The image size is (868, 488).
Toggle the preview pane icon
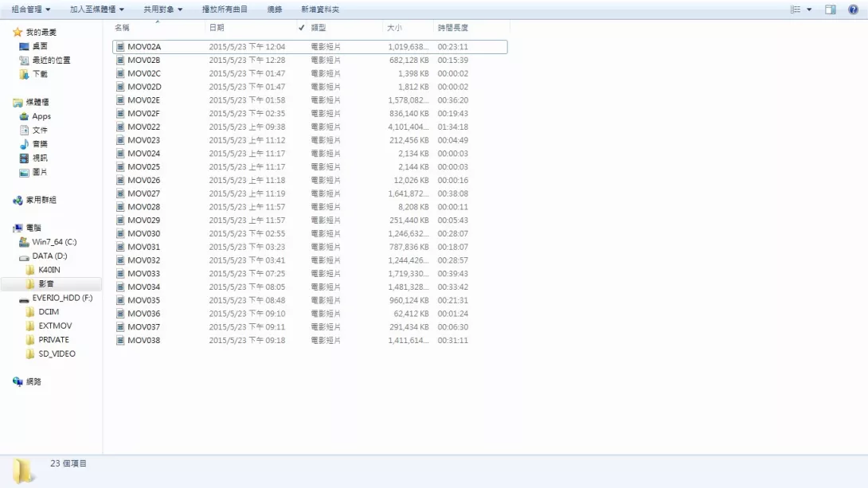tap(831, 10)
